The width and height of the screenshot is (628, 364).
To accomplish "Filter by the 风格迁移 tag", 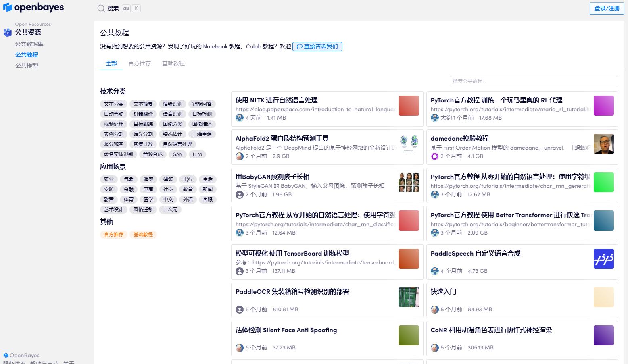I will 143,210.
